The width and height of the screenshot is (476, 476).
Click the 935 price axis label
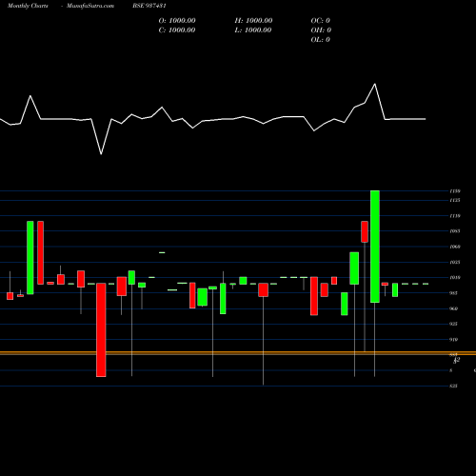coord(453,324)
